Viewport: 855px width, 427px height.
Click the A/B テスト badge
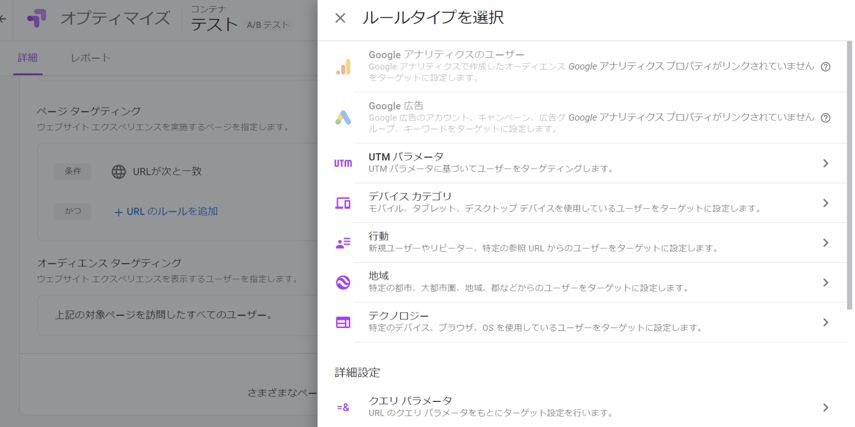pos(268,25)
